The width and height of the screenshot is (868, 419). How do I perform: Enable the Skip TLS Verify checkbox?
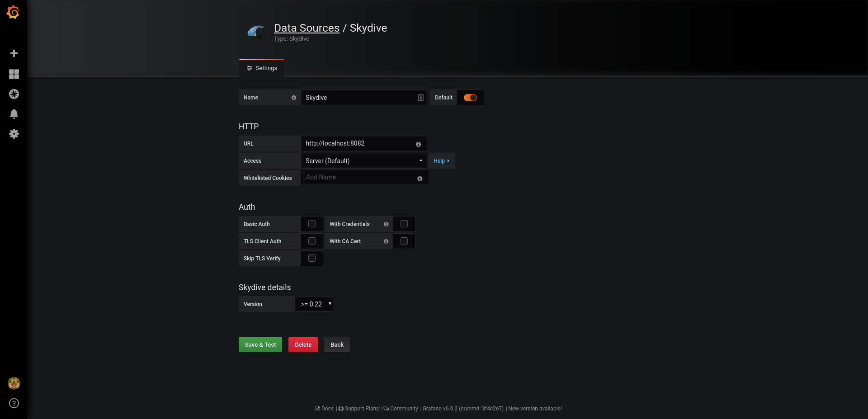312,258
